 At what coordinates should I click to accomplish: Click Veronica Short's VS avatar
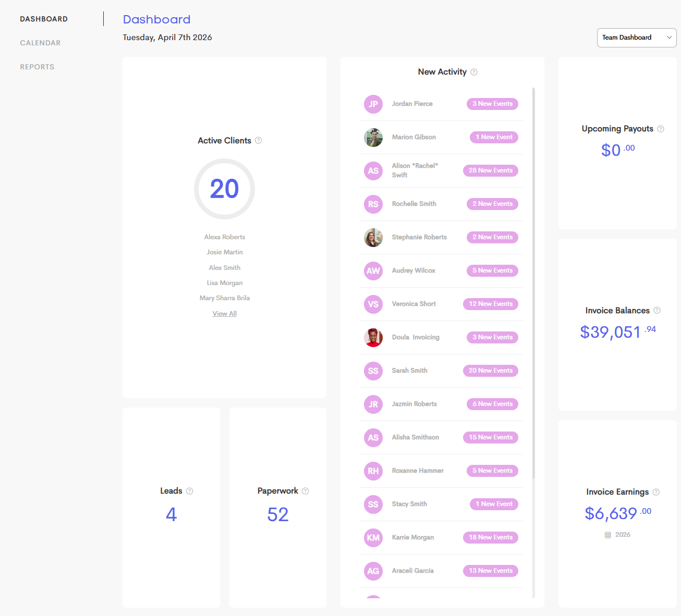click(x=373, y=304)
